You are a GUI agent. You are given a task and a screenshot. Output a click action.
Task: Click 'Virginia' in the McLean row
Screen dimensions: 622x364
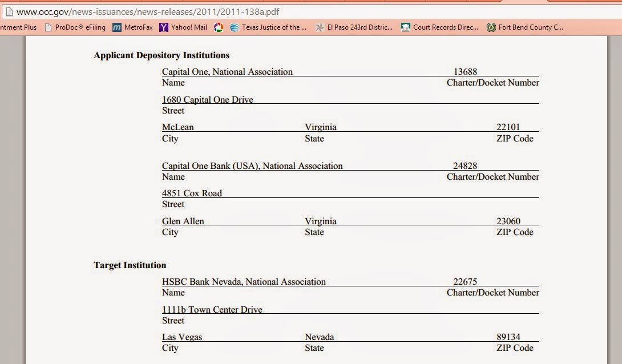[x=321, y=127]
